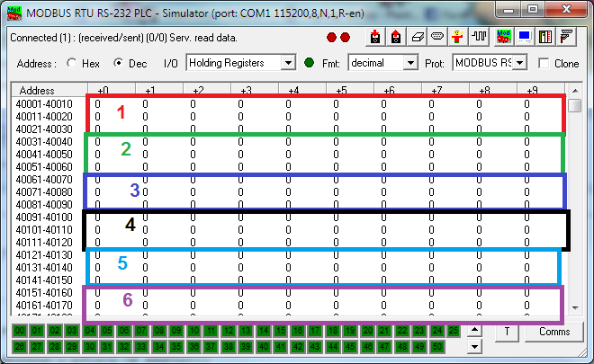
Task: Toggle station 26 enable button
Action: [x=19, y=347]
